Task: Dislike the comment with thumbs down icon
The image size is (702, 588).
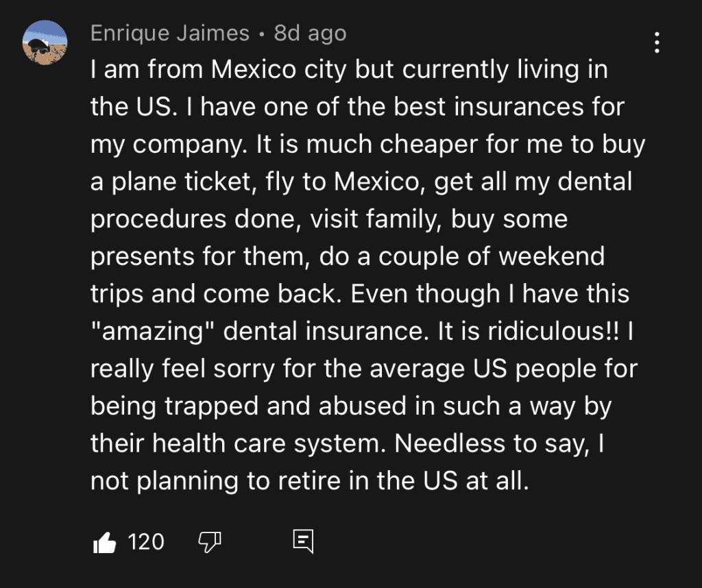Action: click(210, 542)
